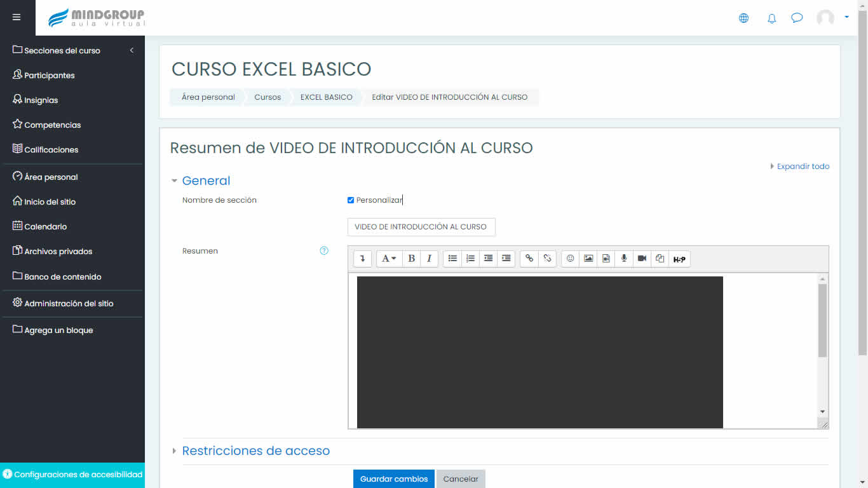Remove link with unlink button
The height and width of the screenshot is (488, 868).
click(x=547, y=259)
